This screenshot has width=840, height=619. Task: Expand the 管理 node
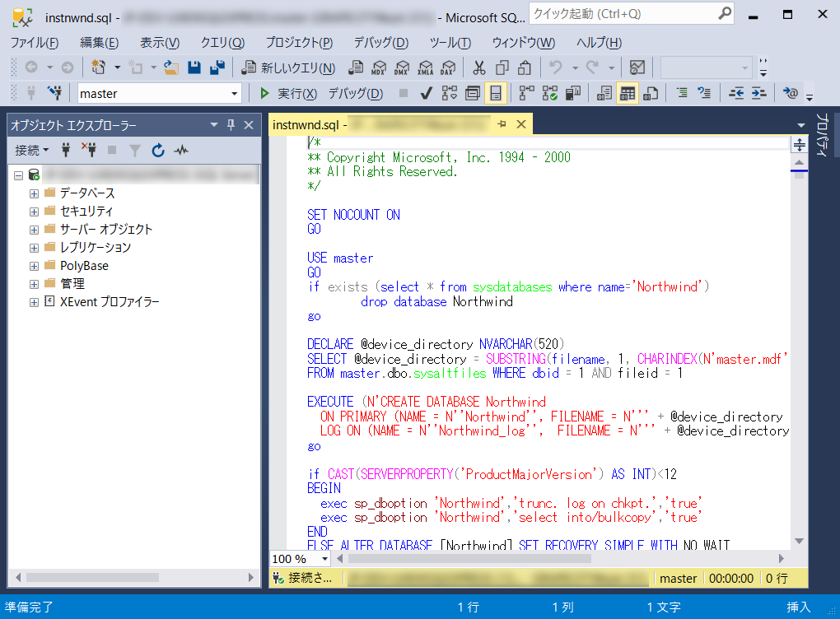35,284
